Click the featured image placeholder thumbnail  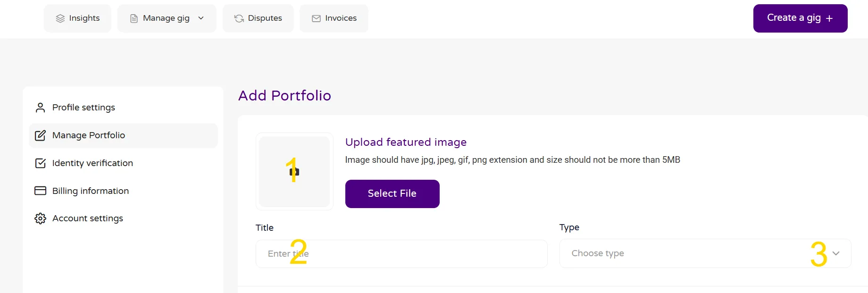(x=294, y=171)
